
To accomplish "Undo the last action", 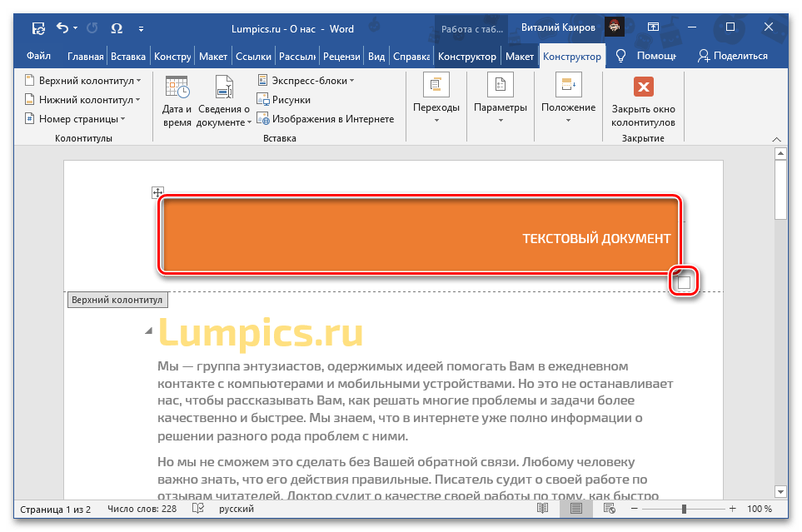I will coord(62,29).
